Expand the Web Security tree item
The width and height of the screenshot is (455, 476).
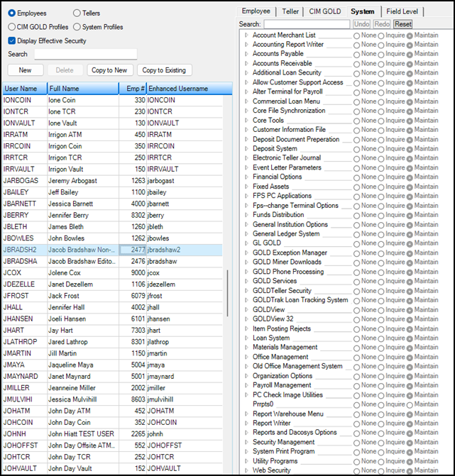point(246,470)
